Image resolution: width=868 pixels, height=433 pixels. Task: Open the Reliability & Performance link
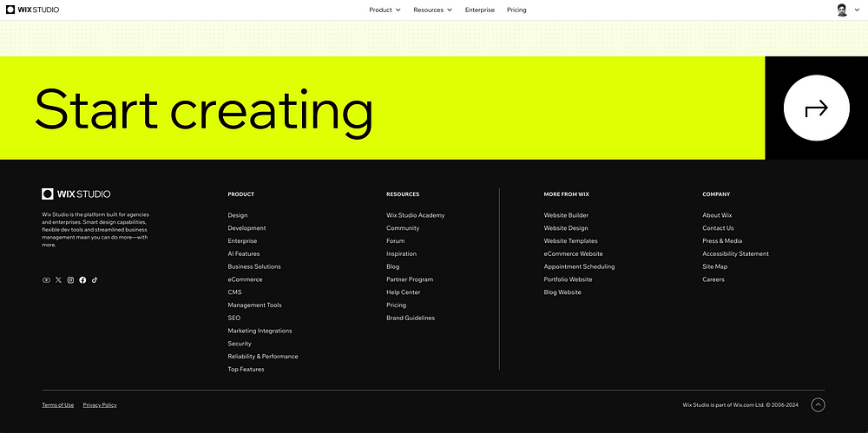(263, 356)
